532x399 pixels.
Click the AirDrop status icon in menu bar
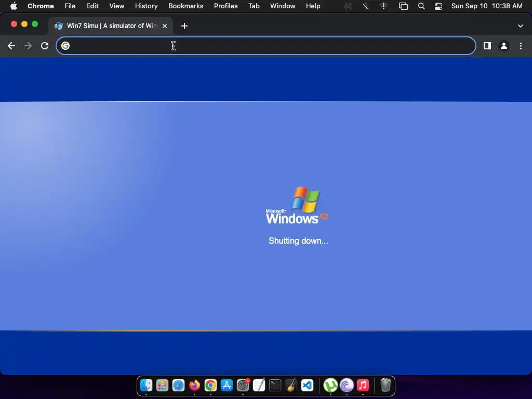[348, 6]
